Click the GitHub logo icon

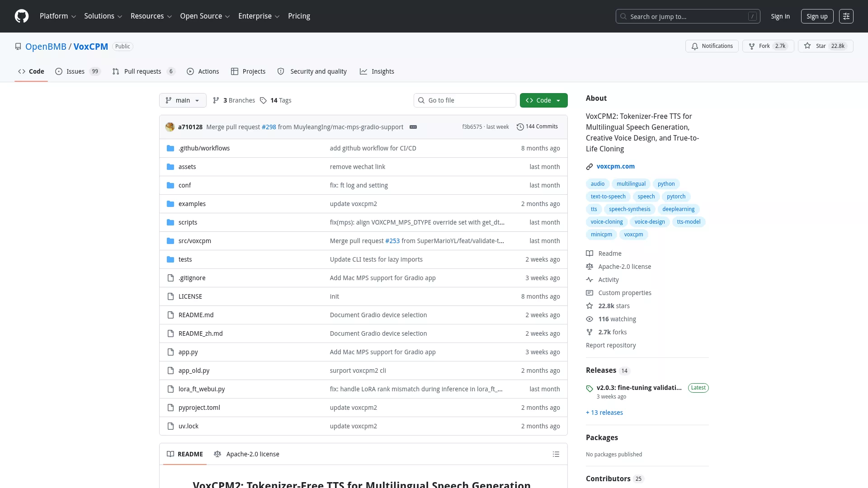[x=22, y=16]
